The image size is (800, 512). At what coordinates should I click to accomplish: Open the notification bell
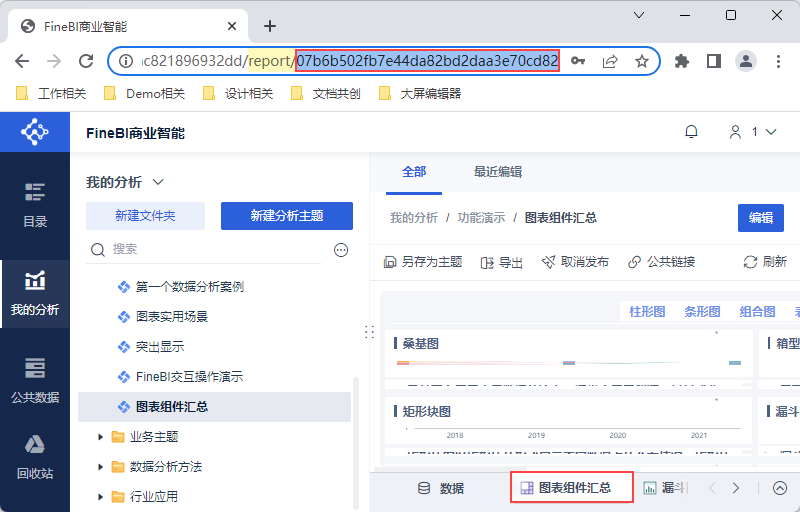691,132
